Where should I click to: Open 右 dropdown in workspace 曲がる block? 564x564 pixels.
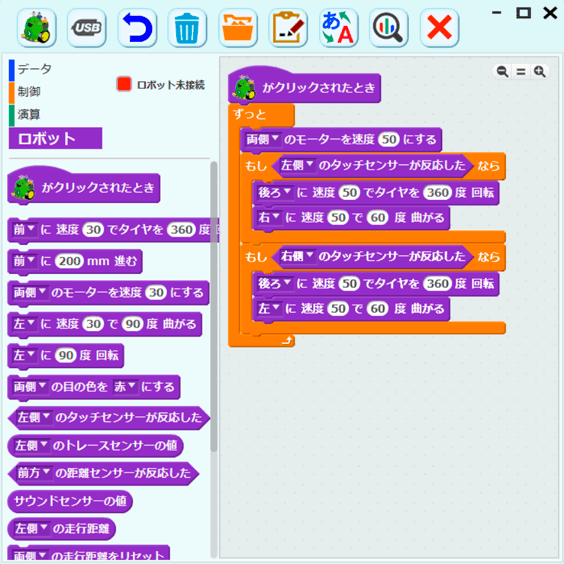coord(269,217)
